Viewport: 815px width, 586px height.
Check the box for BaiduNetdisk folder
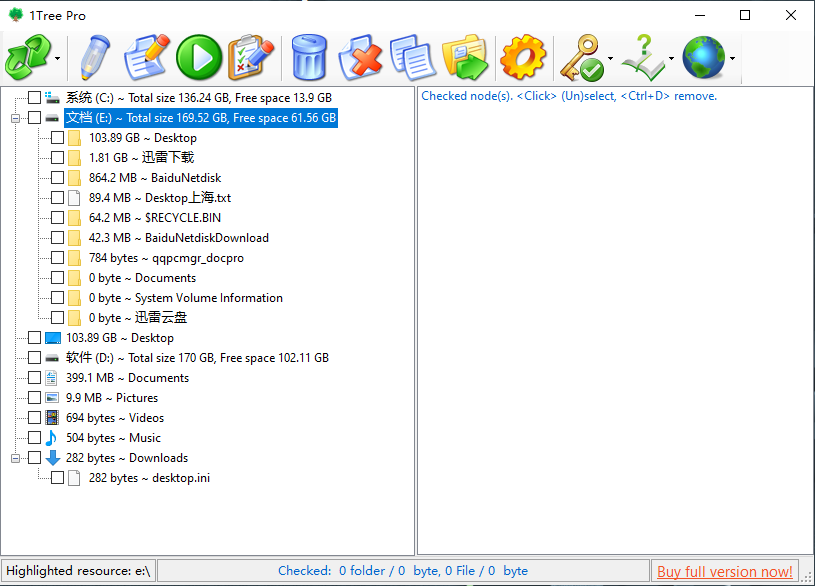57,178
